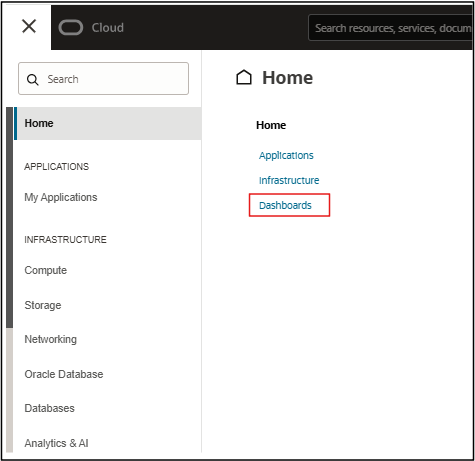Open the Databases menu category
475x461 pixels.
(x=50, y=408)
